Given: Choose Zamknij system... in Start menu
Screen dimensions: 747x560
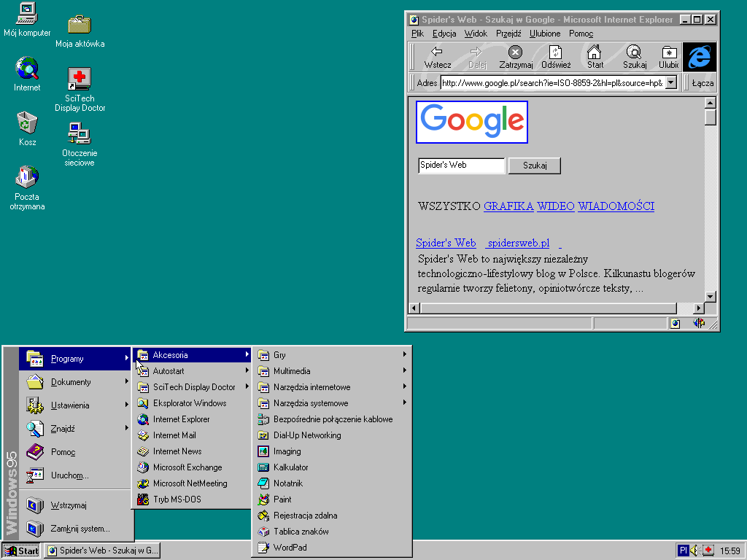Looking at the screenshot, I should tap(75, 529).
